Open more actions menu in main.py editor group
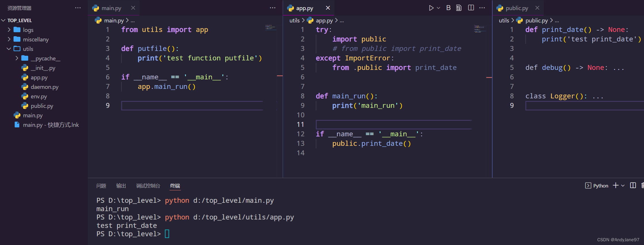644x245 pixels. point(273,8)
